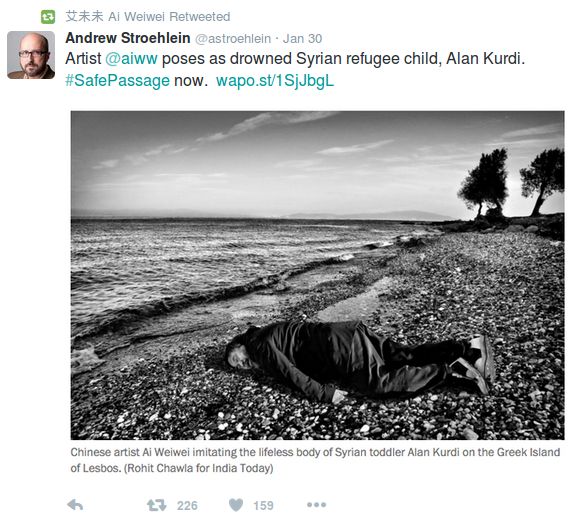Open Andrew Stroehlein's profile avatar
The width and height of the screenshot is (574, 520).
point(31,55)
